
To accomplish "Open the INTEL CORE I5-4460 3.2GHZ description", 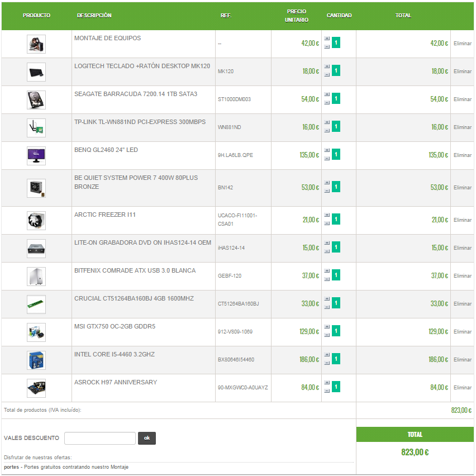I will coord(115,354).
